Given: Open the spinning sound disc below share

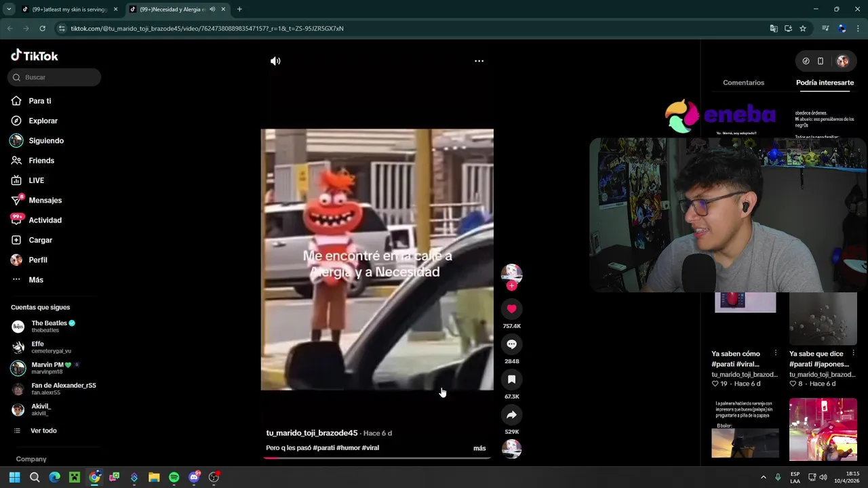Looking at the screenshot, I should pos(511,449).
